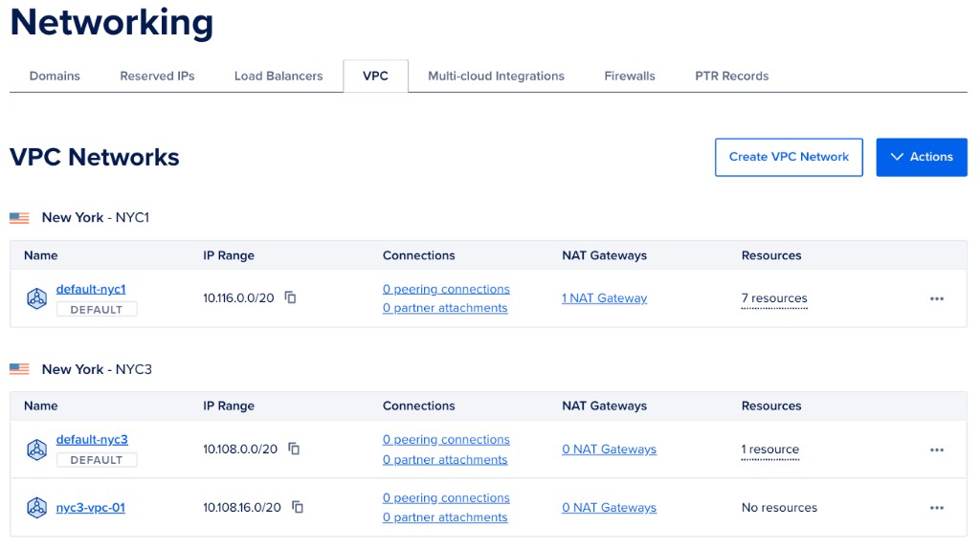
Task: Click the 1 resource label
Action: (770, 450)
